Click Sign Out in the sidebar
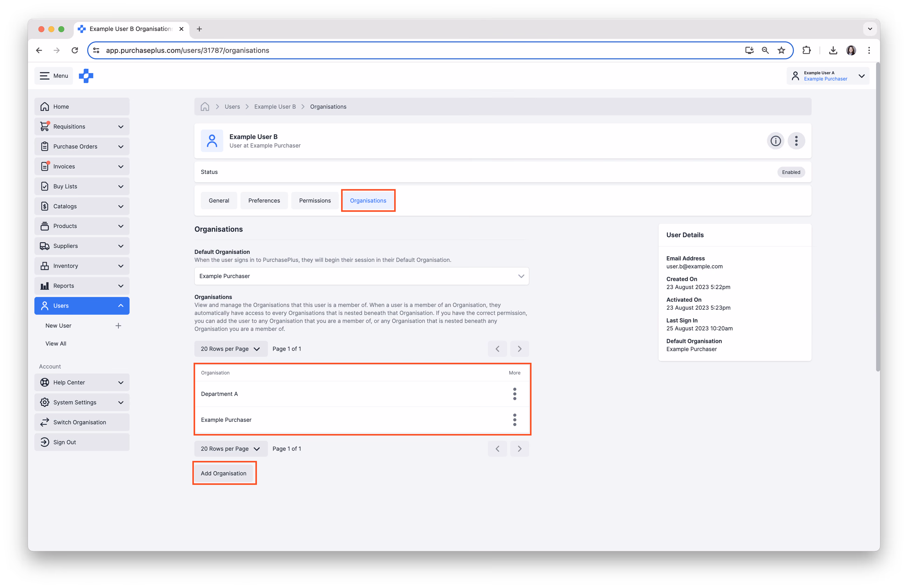Image resolution: width=908 pixels, height=588 pixels. pyautogui.click(x=82, y=442)
